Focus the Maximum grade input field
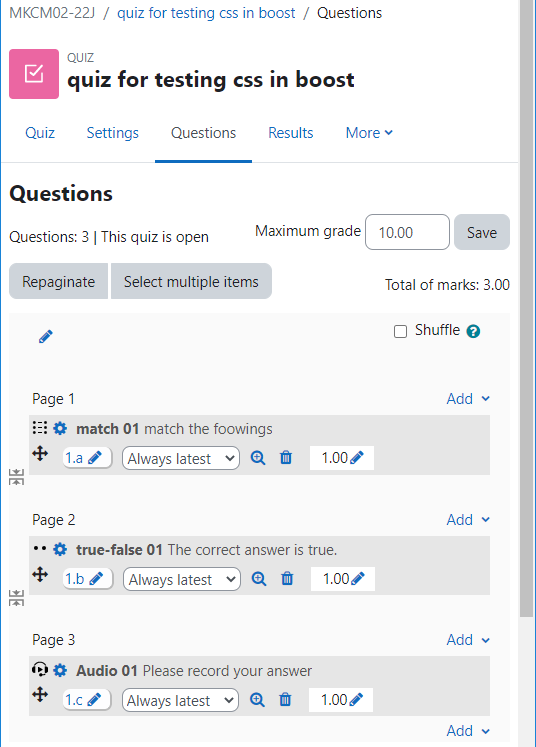 pos(407,232)
